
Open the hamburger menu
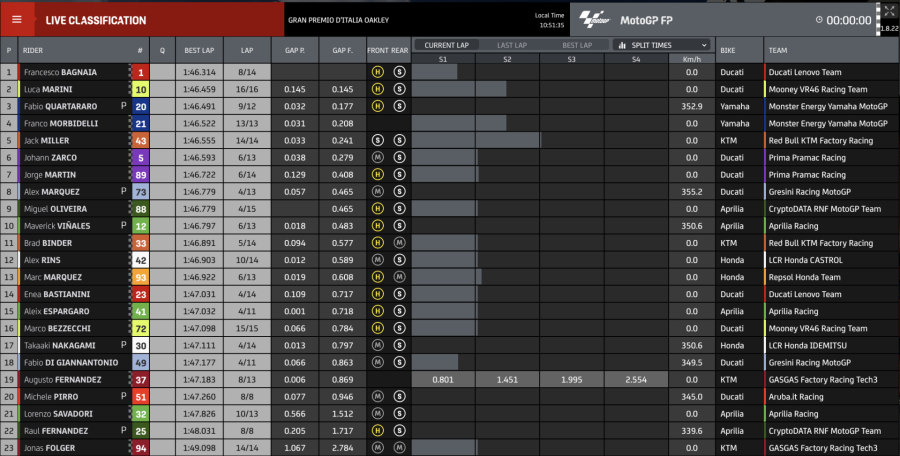17,20
